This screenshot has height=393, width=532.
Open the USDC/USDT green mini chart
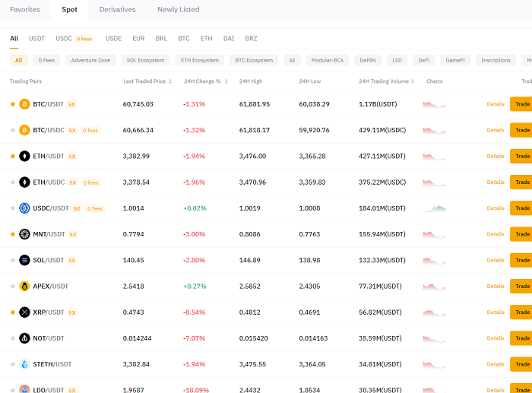click(434, 209)
